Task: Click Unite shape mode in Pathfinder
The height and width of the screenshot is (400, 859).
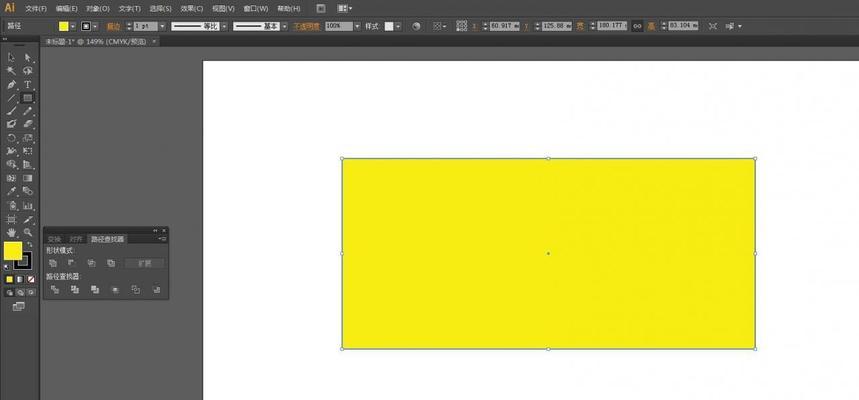Action: [53, 263]
